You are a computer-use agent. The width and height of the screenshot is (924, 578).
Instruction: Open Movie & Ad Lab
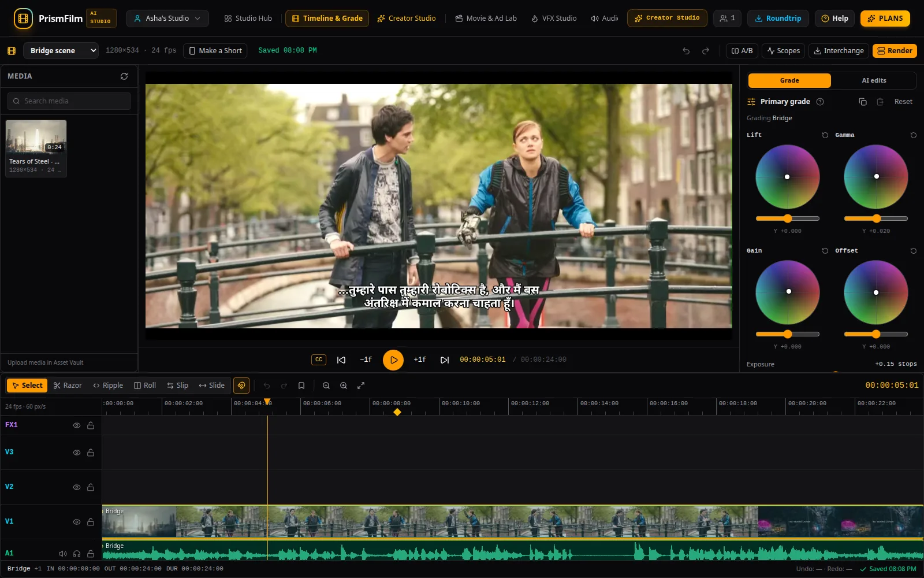pyautogui.click(x=486, y=18)
